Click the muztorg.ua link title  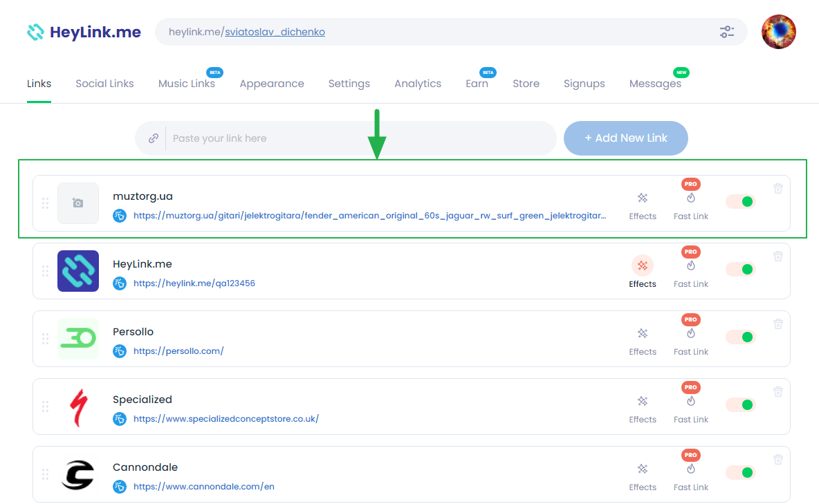click(x=142, y=196)
